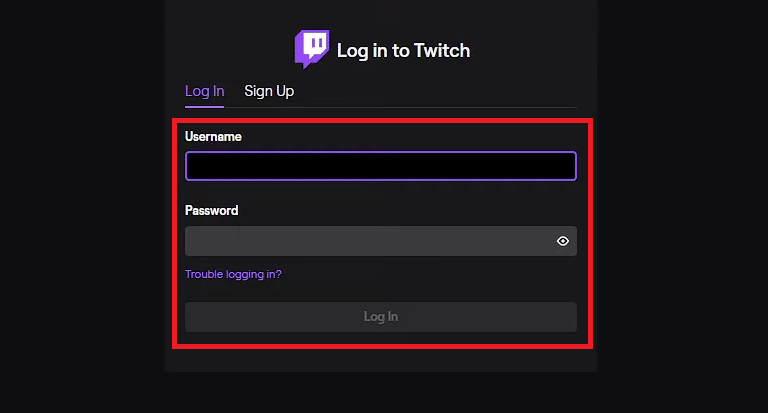Open the Trouble logging in? link

pos(233,274)
